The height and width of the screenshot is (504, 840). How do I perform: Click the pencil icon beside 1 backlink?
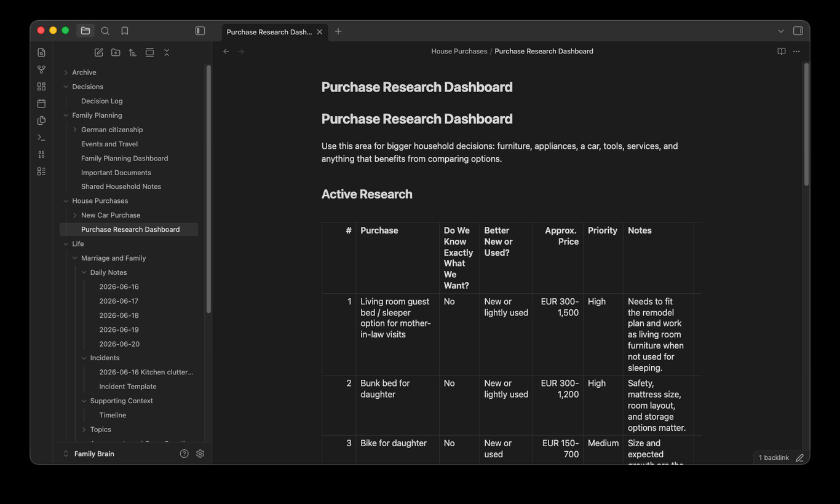799,458
